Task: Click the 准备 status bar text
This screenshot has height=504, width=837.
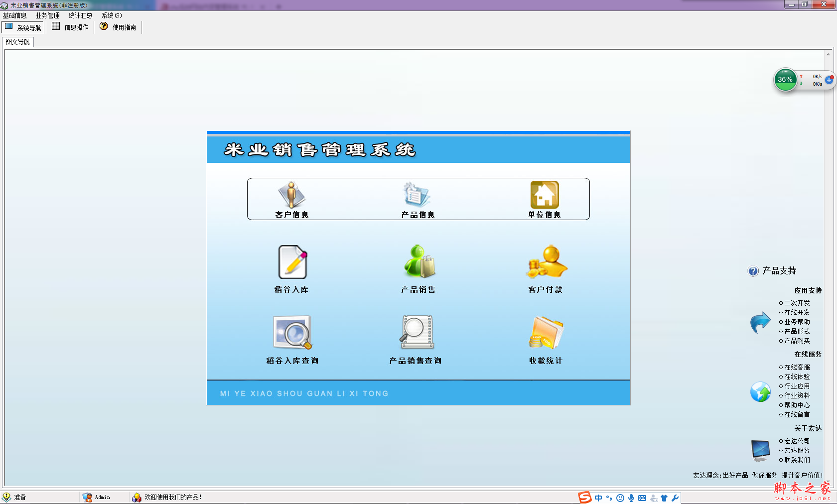Action: pos(20,497)
